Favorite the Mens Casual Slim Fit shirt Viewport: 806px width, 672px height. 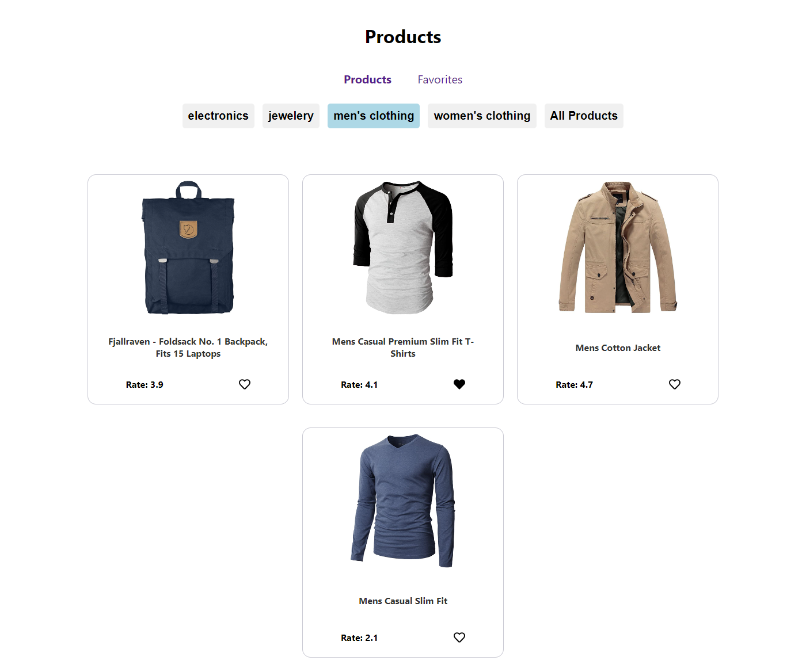(x=459, y=637)
